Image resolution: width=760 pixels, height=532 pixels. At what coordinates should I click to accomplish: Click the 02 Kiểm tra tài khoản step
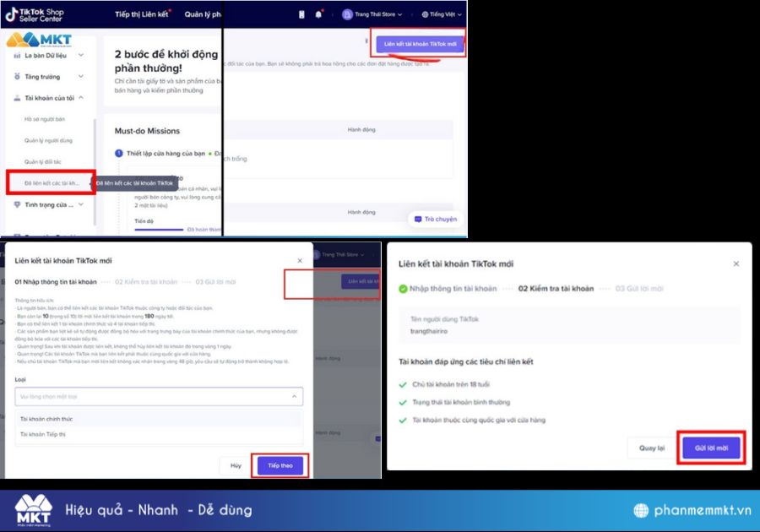click(x=556, y=288)
